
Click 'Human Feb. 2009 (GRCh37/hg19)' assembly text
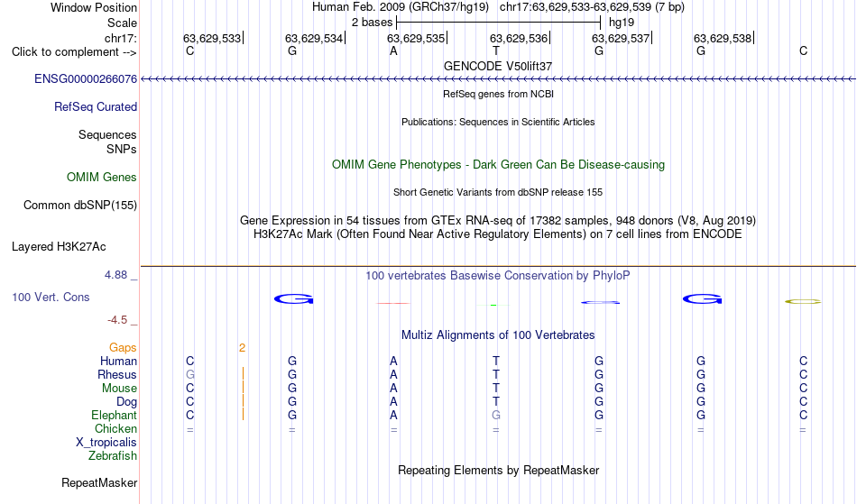(x=401, y=7)
